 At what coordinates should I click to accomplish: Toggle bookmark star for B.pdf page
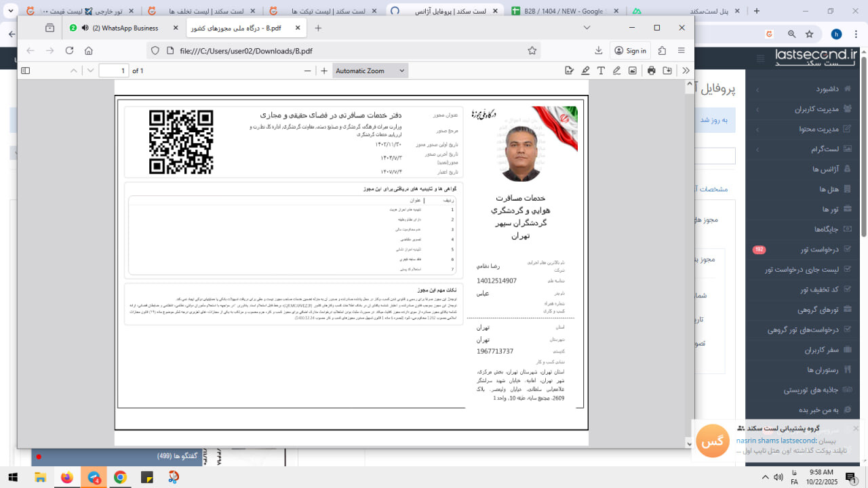tap(532, 51)
